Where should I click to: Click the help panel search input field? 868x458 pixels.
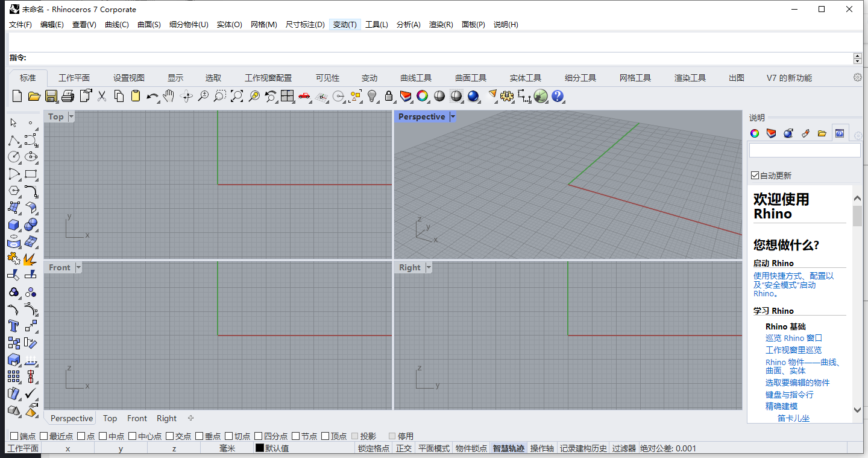click(804, 150)
